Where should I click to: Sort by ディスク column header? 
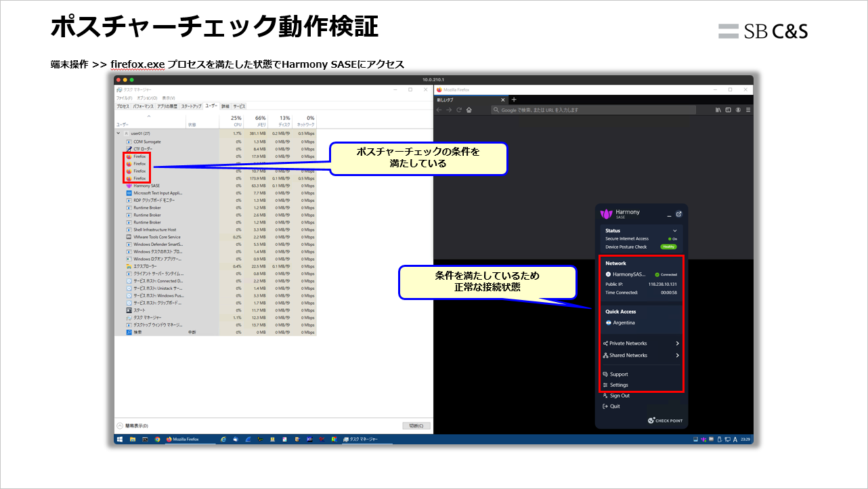(x=280, y=121)
